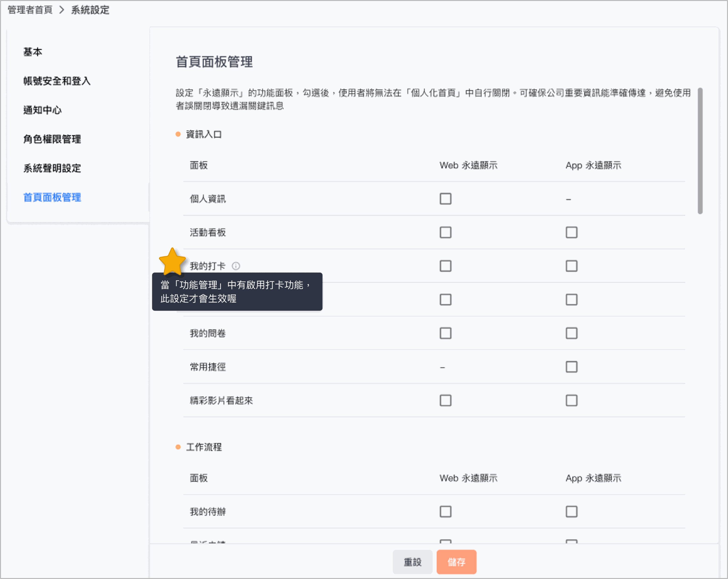
Task: Check Web 永遠顯示 for 我的待辦
Action: coord(445,512)
